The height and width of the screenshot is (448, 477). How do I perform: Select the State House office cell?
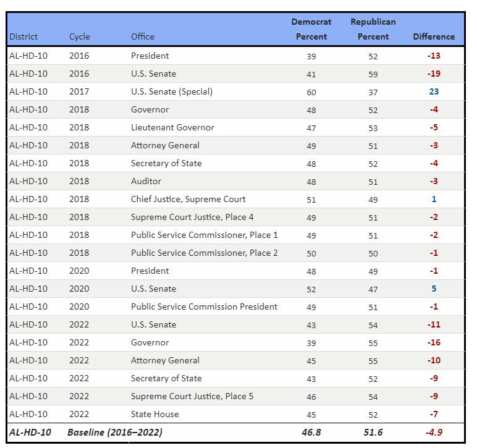155,414
